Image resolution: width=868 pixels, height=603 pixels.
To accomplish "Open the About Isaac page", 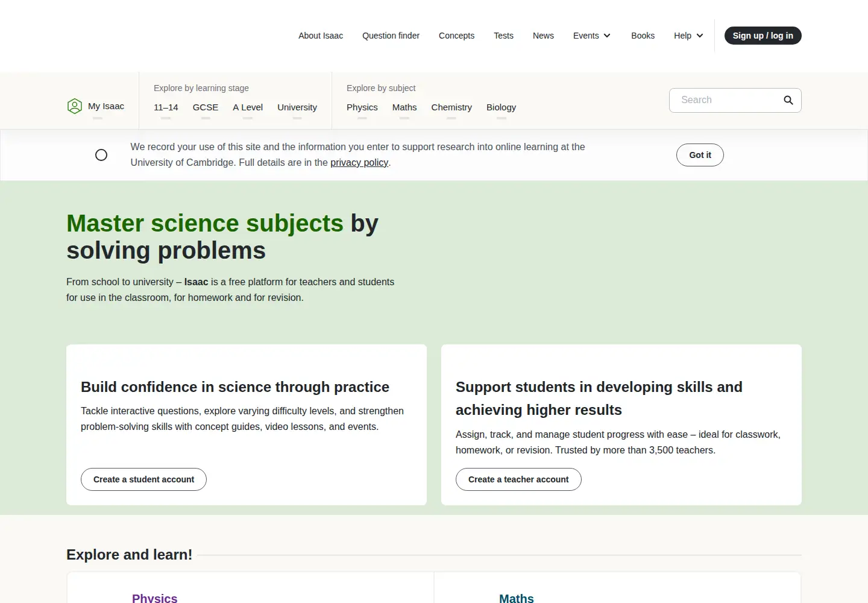I will click(x=321, y=36).
